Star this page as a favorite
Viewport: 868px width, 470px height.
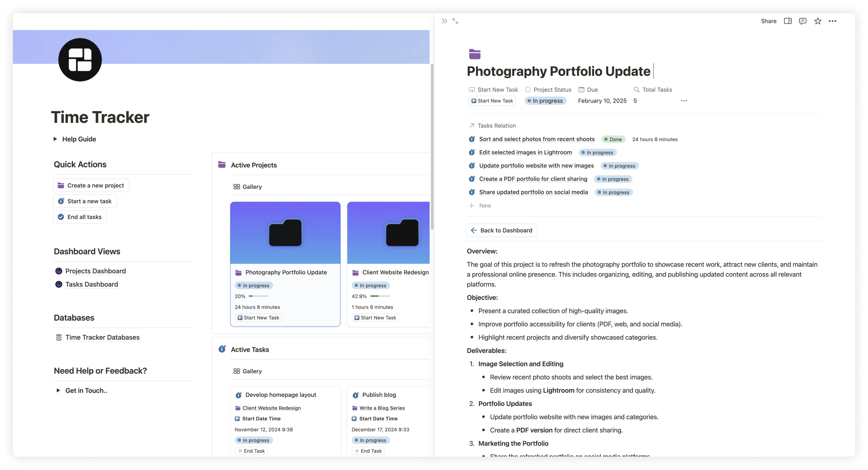tap(817, 21)
